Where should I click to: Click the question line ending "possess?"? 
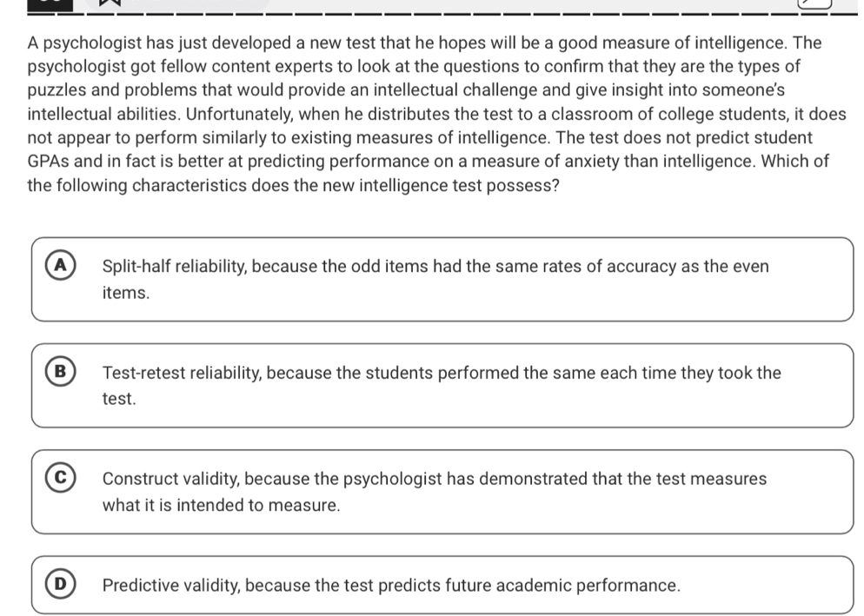pyautogui.click(x=293, y=186)
